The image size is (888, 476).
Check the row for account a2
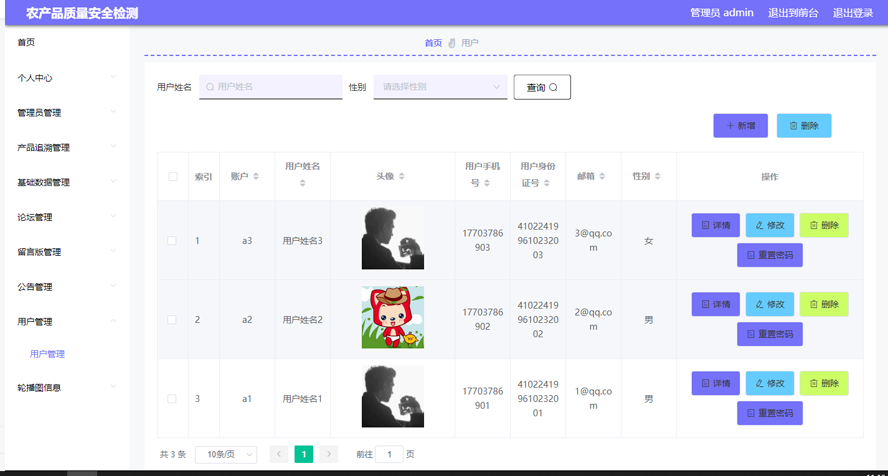172,320
